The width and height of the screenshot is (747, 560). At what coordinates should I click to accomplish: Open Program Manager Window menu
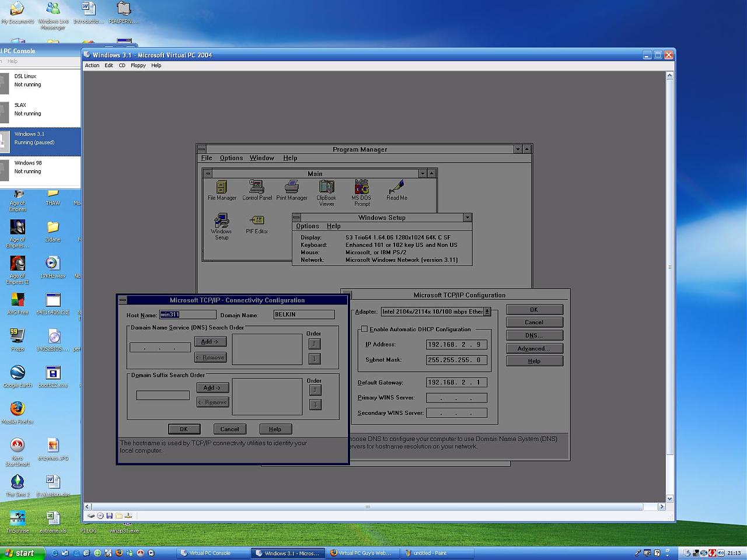click(261, 158)
